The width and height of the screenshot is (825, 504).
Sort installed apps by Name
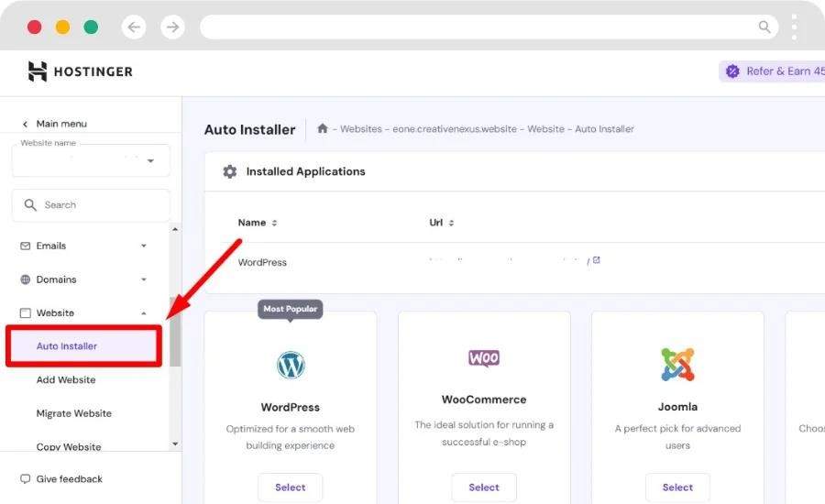tap(258, 223)
